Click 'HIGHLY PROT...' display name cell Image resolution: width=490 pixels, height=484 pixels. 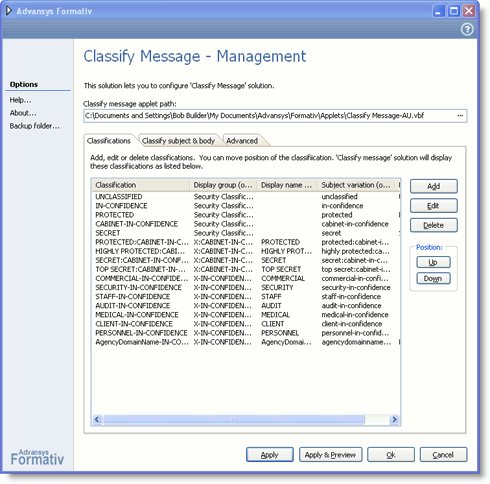[x=286, y=251]
